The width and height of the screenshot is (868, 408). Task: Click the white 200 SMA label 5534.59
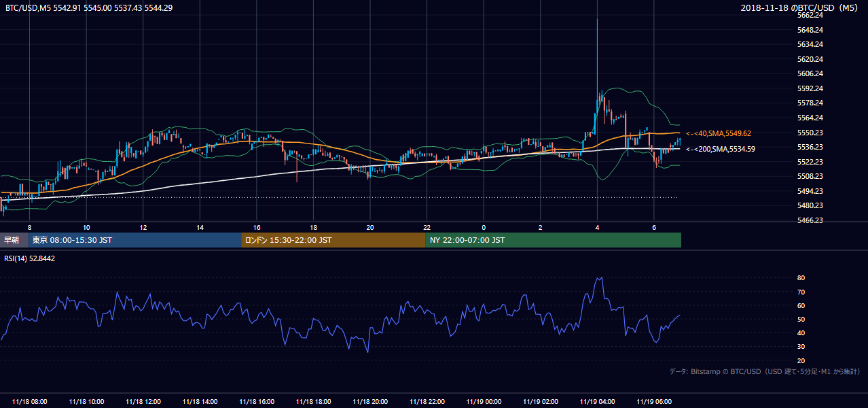click(720, 148)
